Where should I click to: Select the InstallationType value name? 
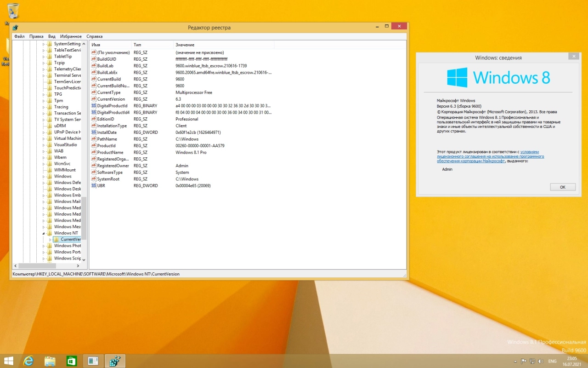click(x=112, y=126)
